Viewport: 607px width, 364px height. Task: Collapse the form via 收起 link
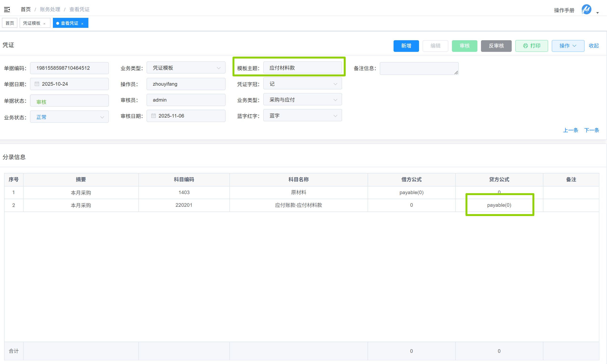(593, 46)
